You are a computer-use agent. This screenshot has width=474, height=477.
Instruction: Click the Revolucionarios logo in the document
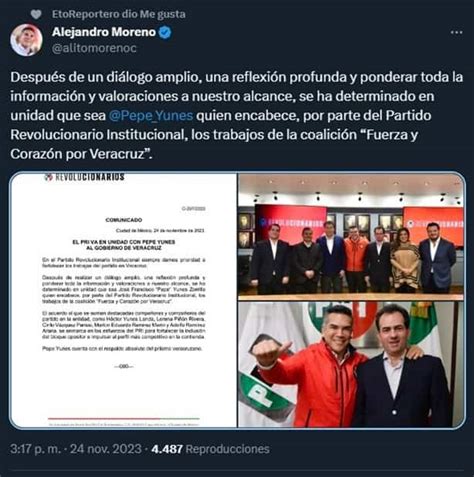(x=85, y=177)
